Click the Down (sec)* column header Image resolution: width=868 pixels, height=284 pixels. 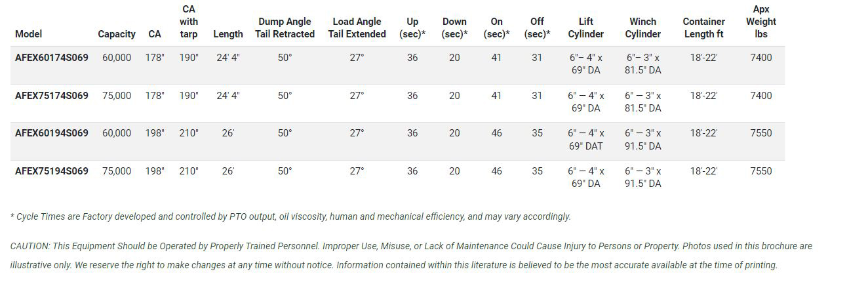[454, 28]
